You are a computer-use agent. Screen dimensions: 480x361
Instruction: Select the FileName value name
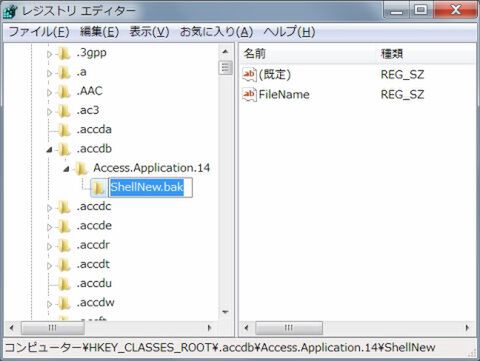tap(284, 95)
